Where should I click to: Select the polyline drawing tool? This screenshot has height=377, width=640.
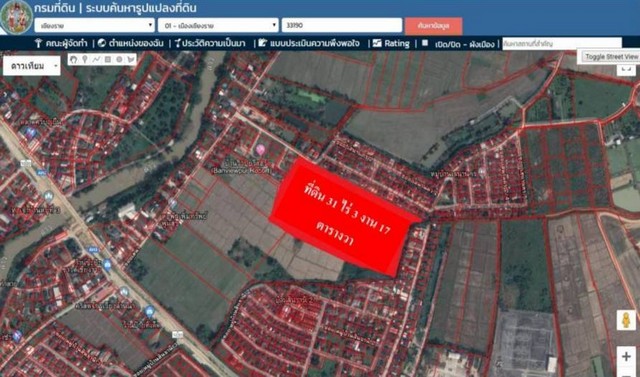coord(96,60)
